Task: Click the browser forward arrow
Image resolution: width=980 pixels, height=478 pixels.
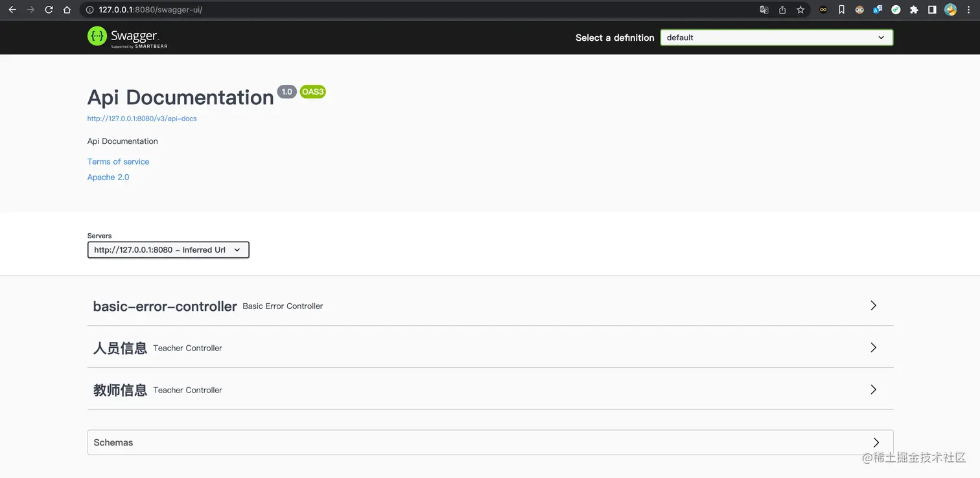Action: pos(30,10)
